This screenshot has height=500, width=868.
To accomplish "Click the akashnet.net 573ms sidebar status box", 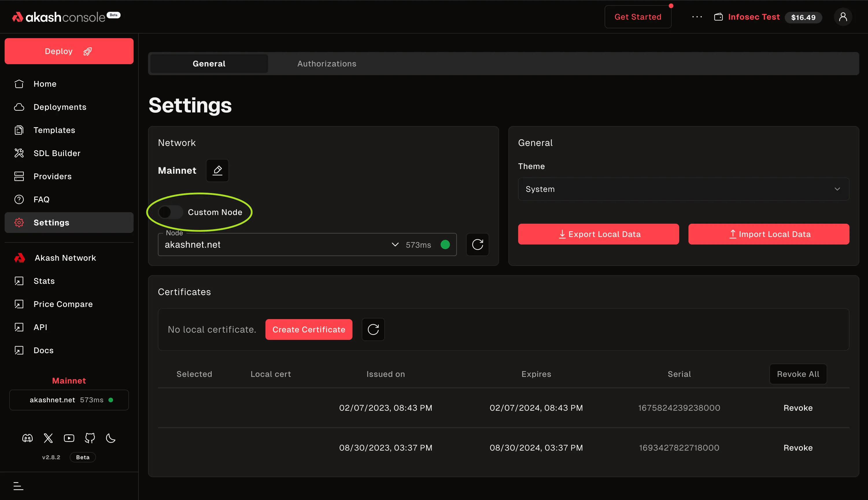I will pyautogui.click(x=69, y=400).
